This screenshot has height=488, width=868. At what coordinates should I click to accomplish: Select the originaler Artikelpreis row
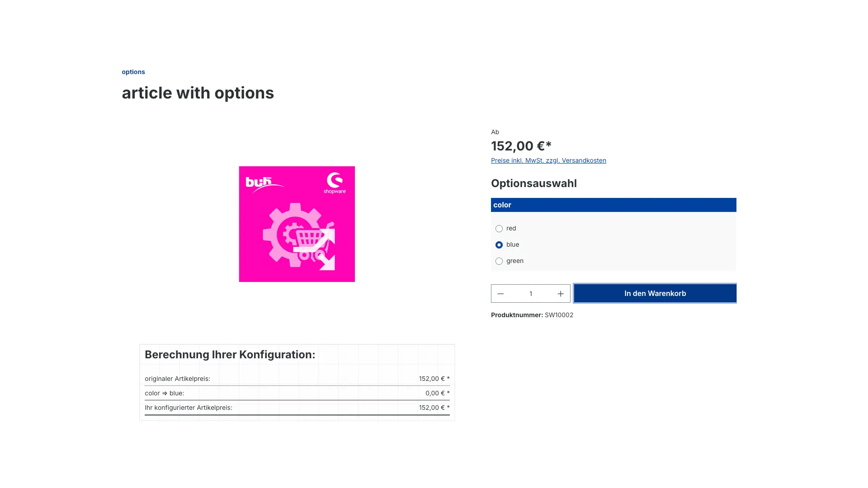click(297, 379)
